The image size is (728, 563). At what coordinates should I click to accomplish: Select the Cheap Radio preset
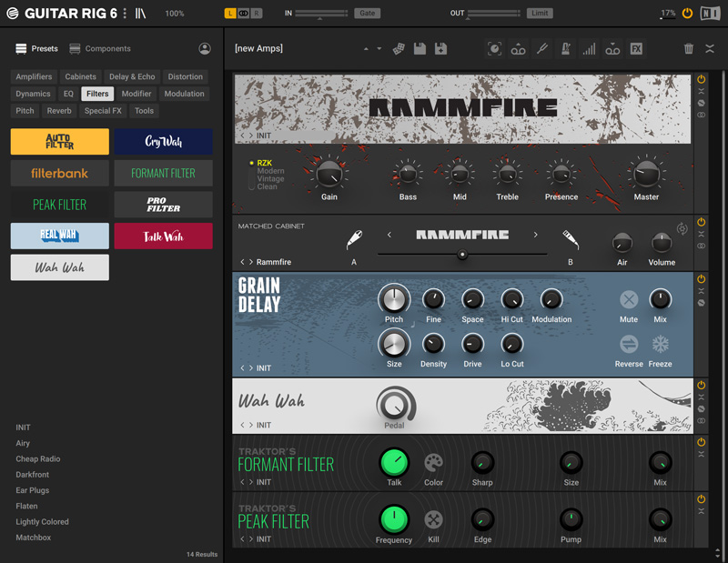(x=38, y=459)
